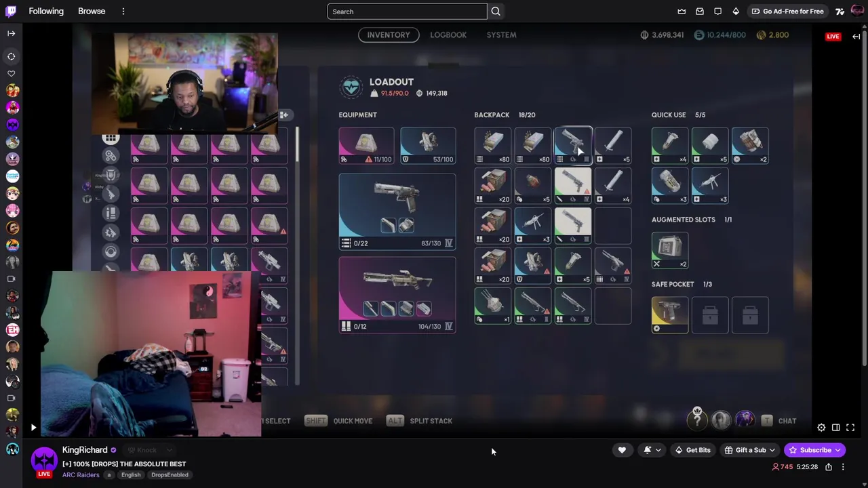
Task: Click the Get Bits button
Action: click(692, 450)
